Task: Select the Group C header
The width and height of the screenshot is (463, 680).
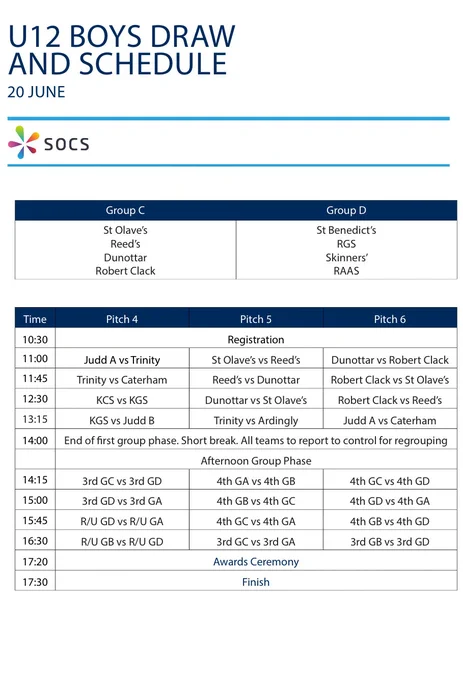Action: pyautogui.click(x=125, y=210)
